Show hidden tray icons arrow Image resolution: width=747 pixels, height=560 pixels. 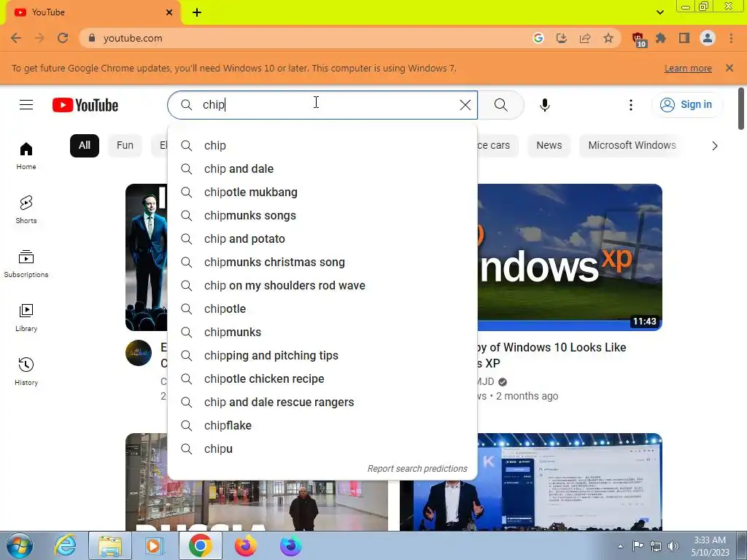(620, 546)
